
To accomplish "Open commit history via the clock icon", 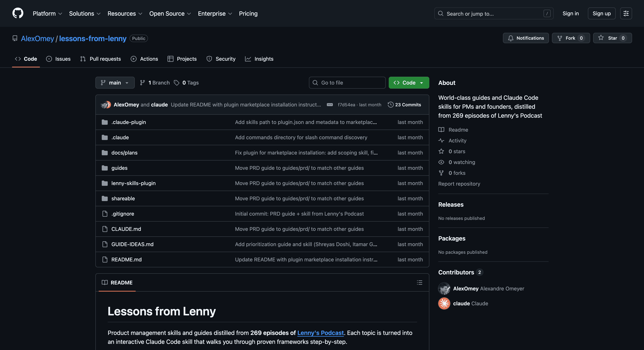I will tap(391, 105).
